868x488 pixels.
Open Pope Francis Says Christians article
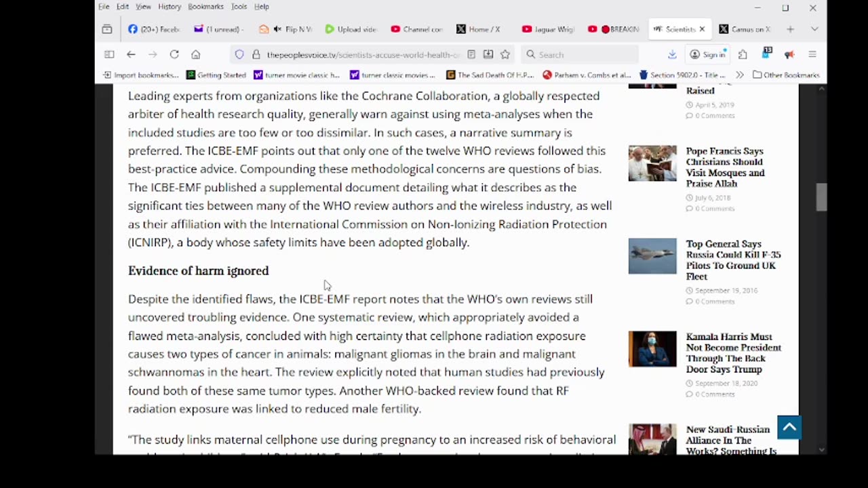click(725, 167)
